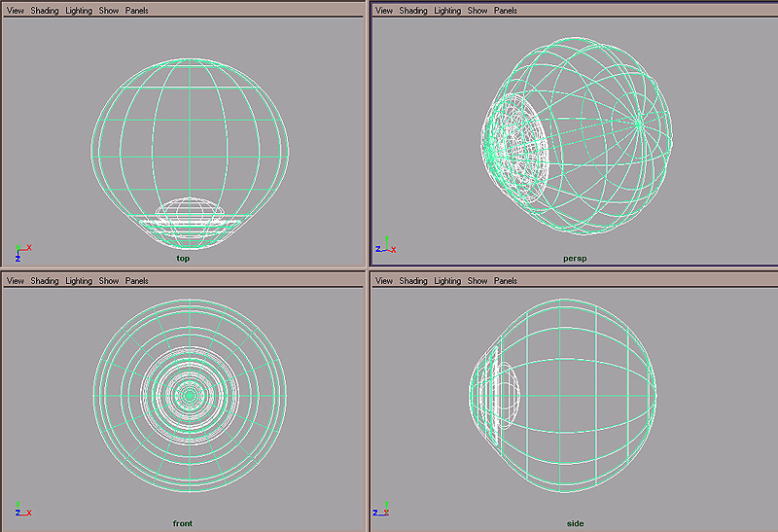This screenshot has width=778, height=532.
Task: Open the View menu in the persp viewport
Action: [384, 11]
